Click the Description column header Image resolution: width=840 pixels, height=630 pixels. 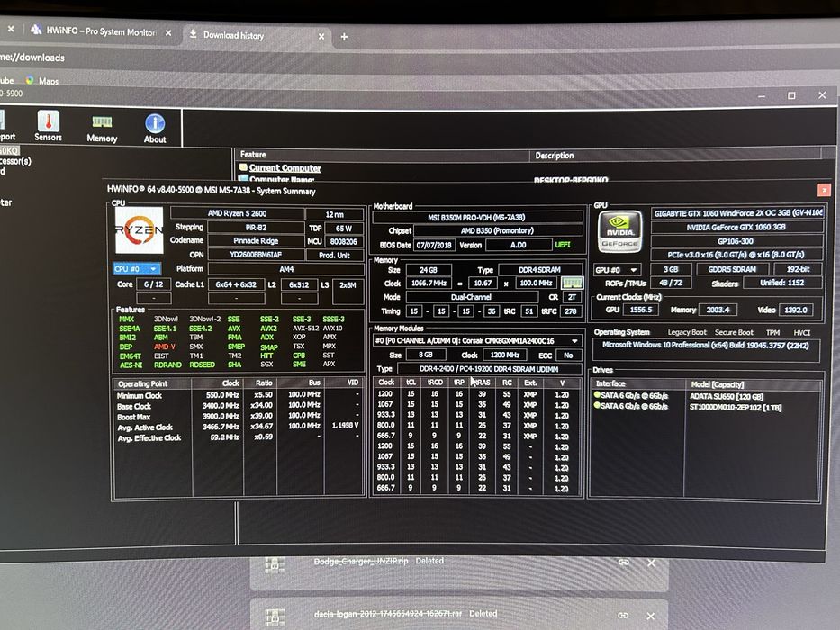click(675, 156)
